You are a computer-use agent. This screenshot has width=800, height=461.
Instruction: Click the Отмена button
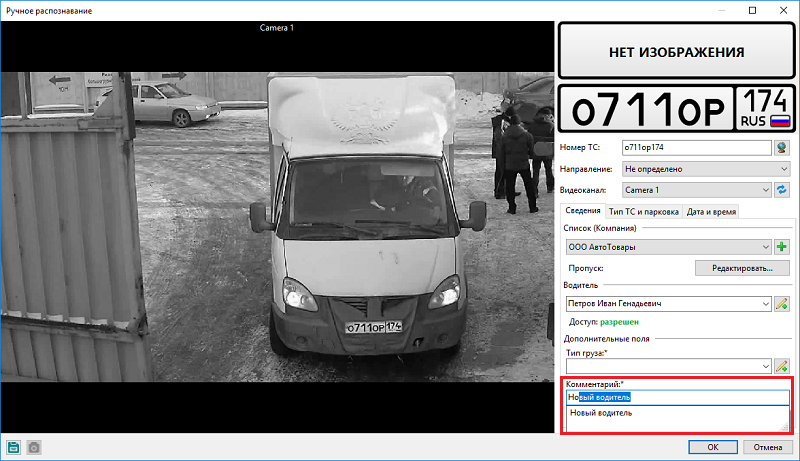(x=766, y=446)
